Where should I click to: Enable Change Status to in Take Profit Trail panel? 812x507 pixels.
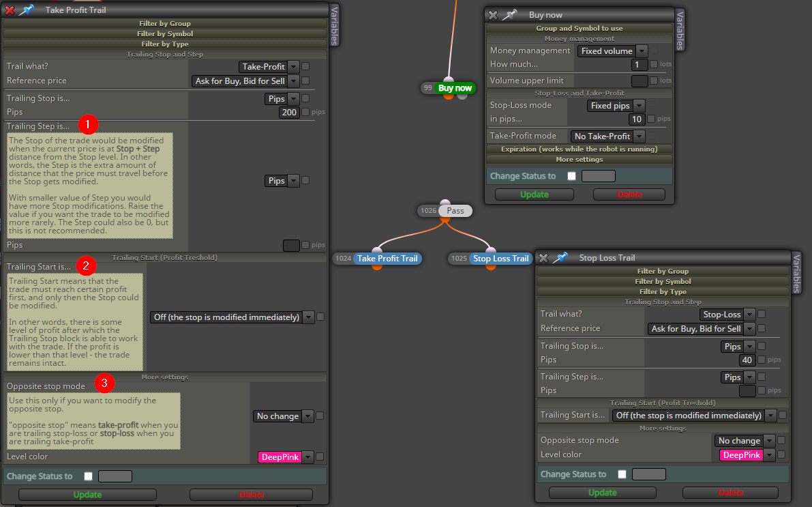tap(89, 476)
